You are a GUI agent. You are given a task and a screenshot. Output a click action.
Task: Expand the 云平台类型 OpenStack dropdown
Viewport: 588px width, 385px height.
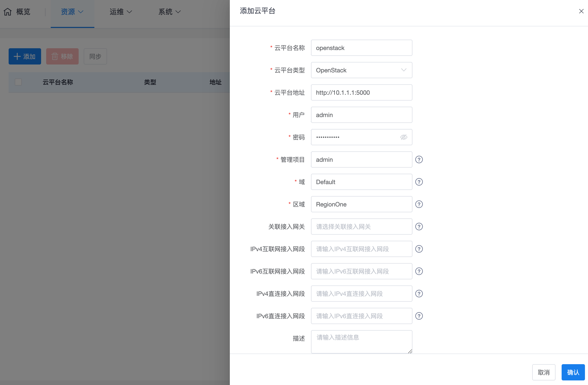point(361,70)
